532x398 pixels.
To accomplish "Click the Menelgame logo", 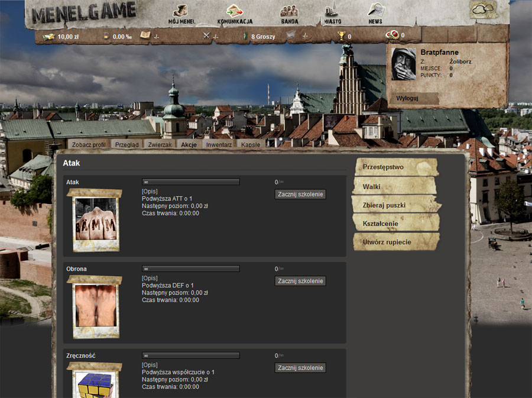I will (x=84, y=12).
